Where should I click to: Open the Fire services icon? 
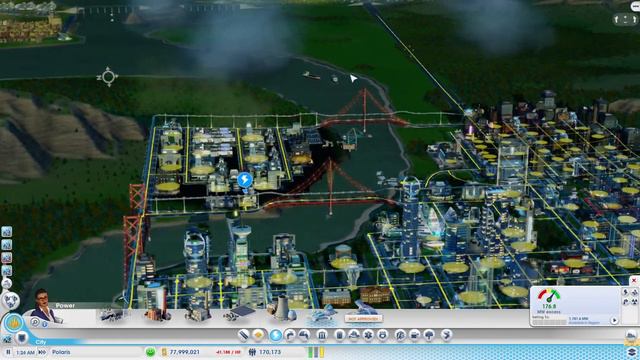point(353,336)
